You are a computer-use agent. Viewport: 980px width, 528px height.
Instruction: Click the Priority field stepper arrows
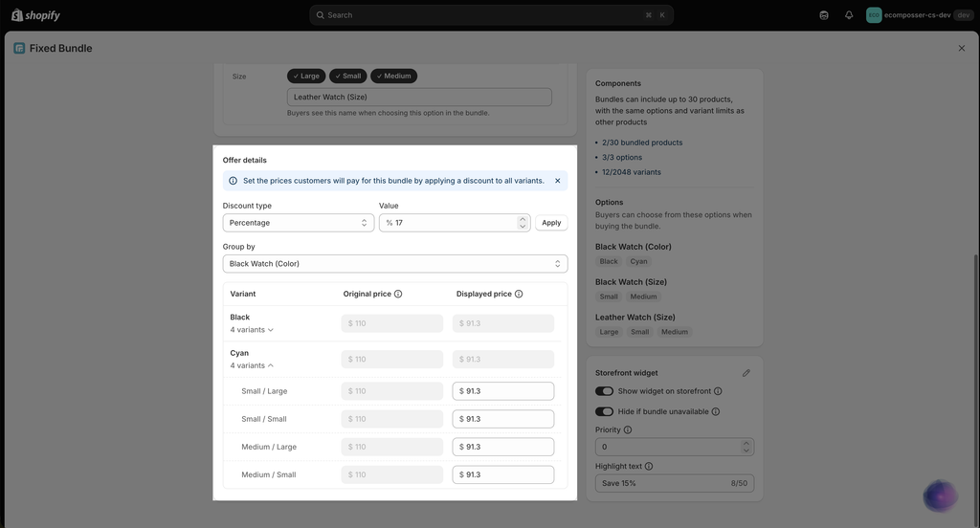click(x=746, y=447)
